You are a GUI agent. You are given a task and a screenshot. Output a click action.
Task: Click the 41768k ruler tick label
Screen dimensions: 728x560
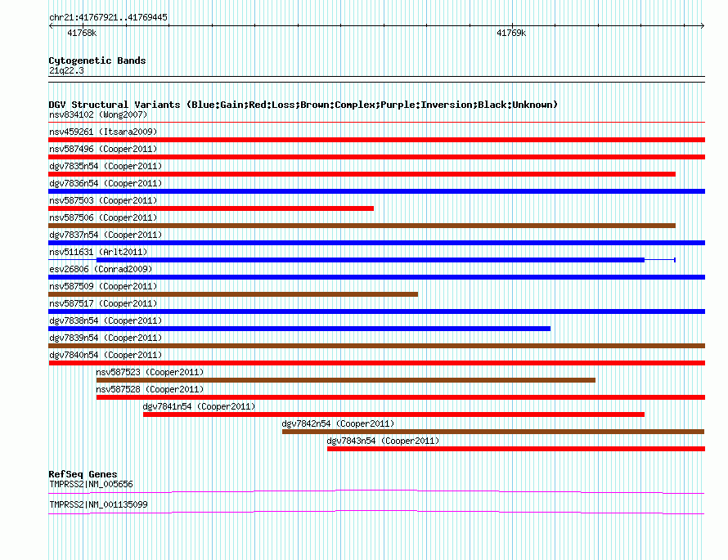tap(82, 33)
